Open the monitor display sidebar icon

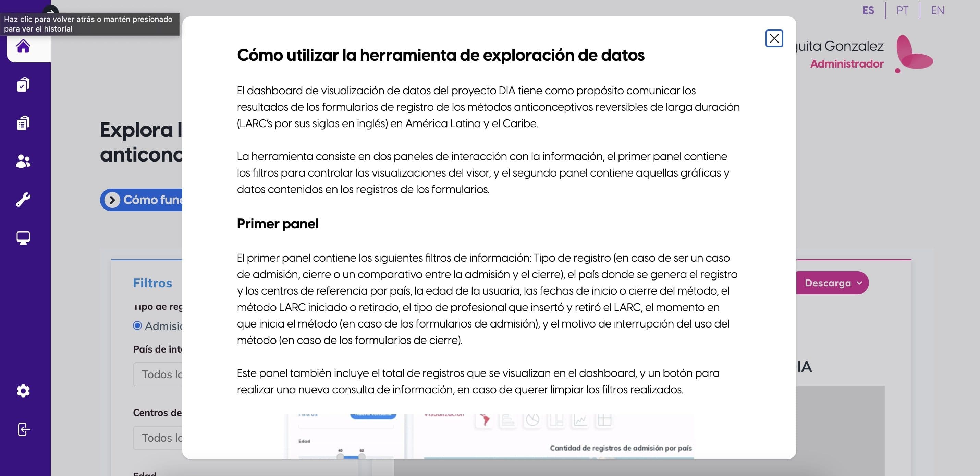tap(23, 238)
